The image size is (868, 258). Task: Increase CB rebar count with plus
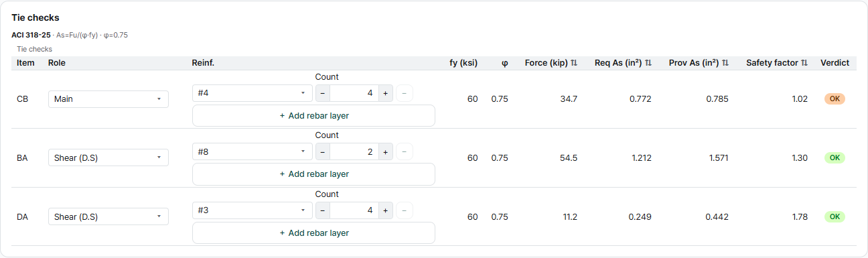coord(385,93)
